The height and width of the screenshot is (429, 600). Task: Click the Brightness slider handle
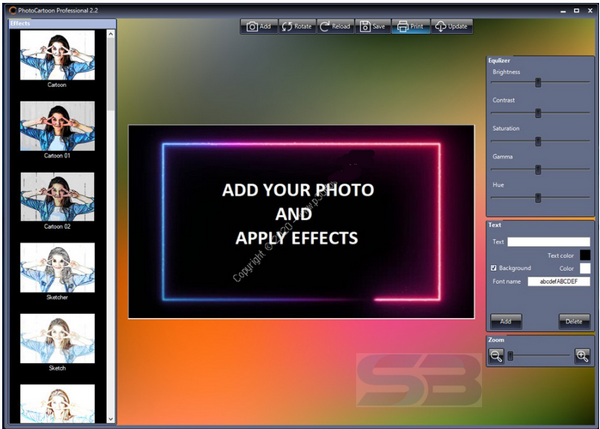pos(538,82)
